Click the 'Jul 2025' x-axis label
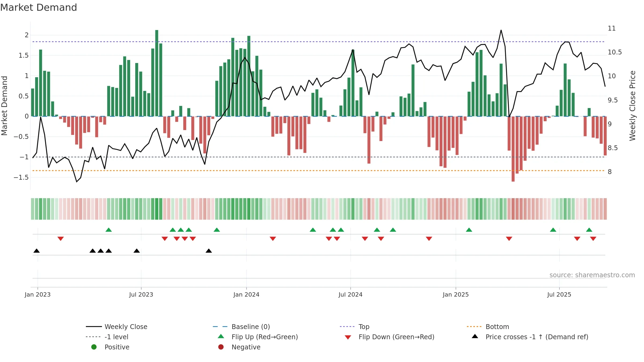The width and height of the screenshot is (644, 362). [x=559, y=294]
